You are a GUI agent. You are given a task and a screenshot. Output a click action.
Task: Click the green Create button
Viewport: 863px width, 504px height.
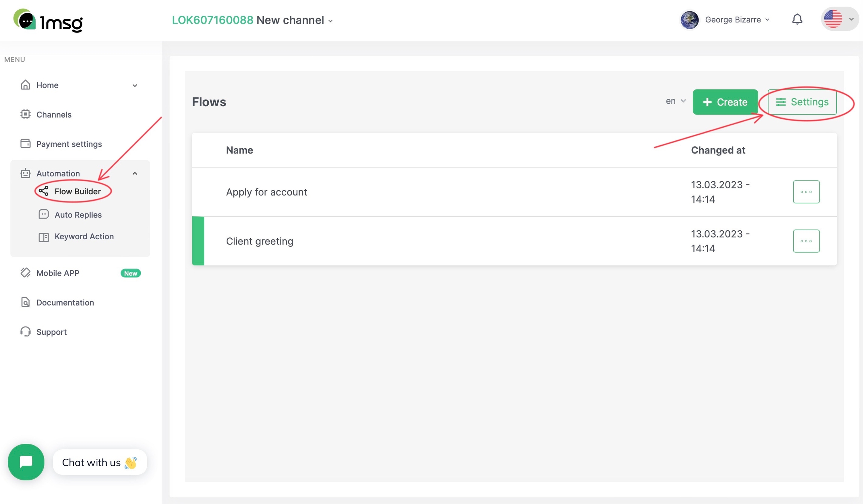click(725, 102)
